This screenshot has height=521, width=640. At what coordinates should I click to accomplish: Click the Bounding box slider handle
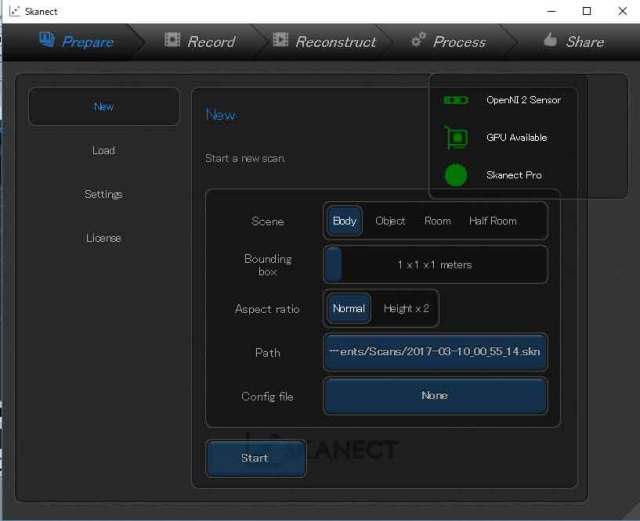(x=334, y=265)
